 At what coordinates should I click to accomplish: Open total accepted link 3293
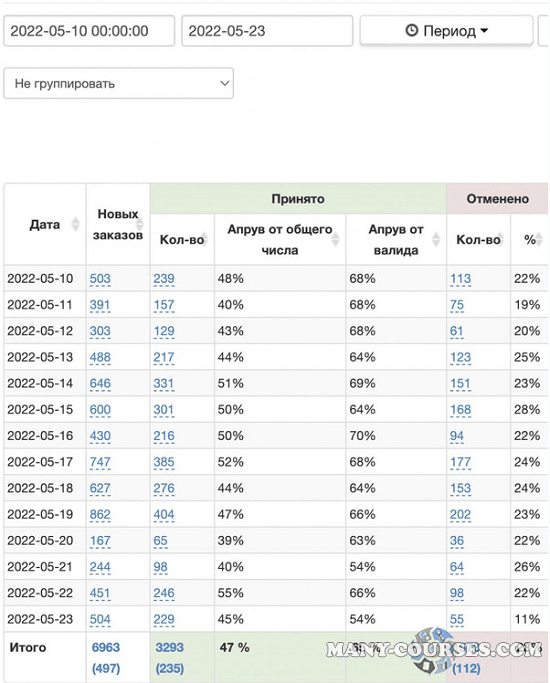[x=169, y=647]
